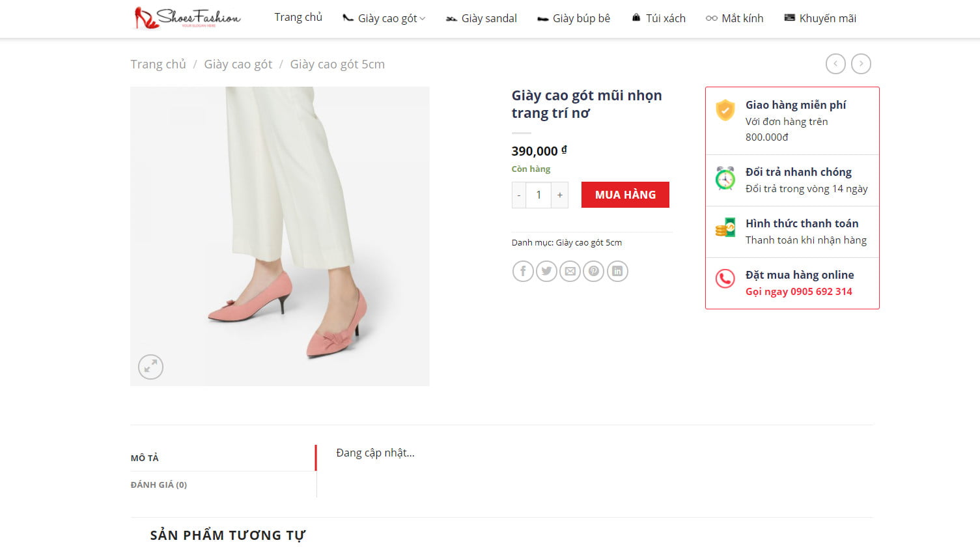Decrease quantity with minus button
The width and height of the screenshot is (980, 549).
coord(519,195)
